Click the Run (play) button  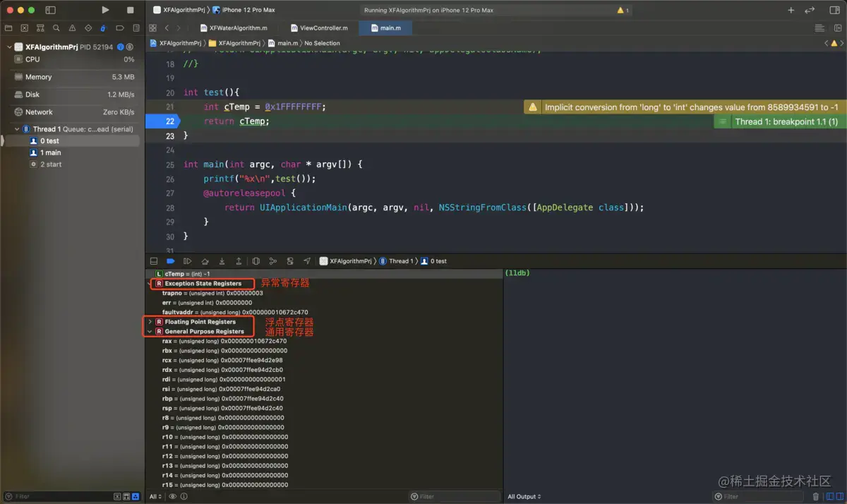105,10
